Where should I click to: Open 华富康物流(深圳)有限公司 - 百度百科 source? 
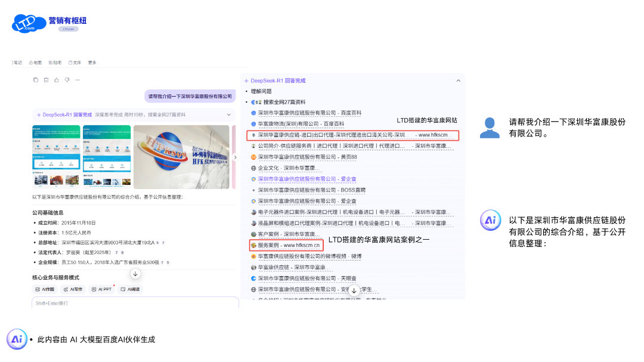[x=301, y=123]
